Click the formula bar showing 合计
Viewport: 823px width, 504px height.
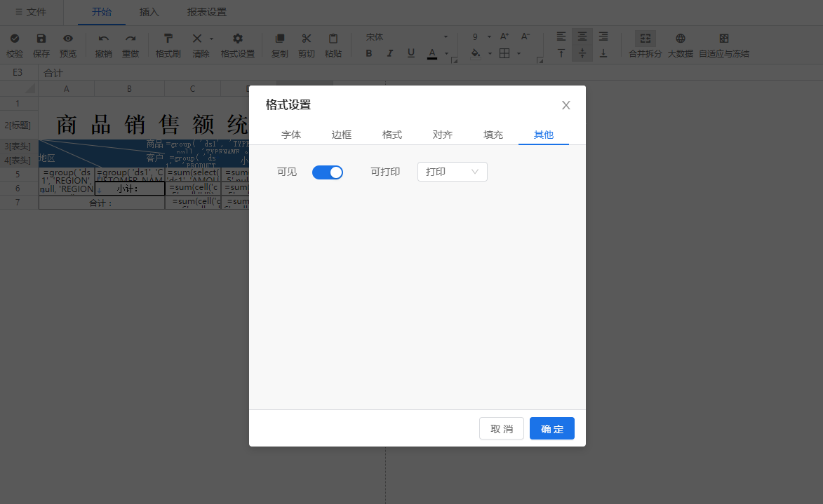pyautogui.click(x=430, y=72)
